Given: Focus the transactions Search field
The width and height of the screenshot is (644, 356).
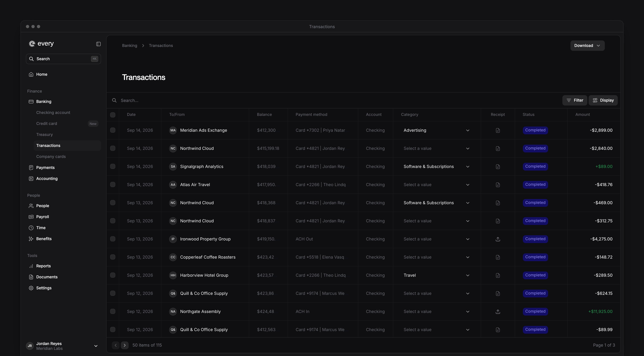Looking at the screenshot, I should pos(335,100).
